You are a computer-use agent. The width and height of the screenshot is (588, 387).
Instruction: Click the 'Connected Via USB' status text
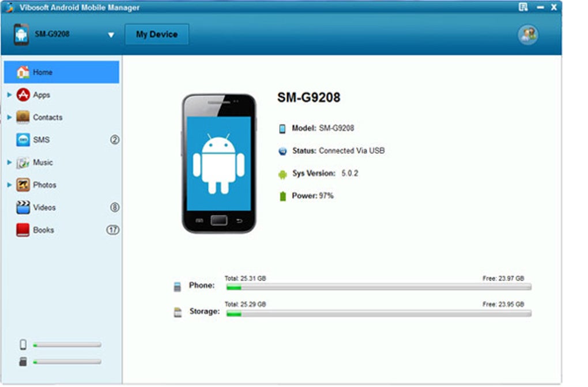[x=352, y=151]
